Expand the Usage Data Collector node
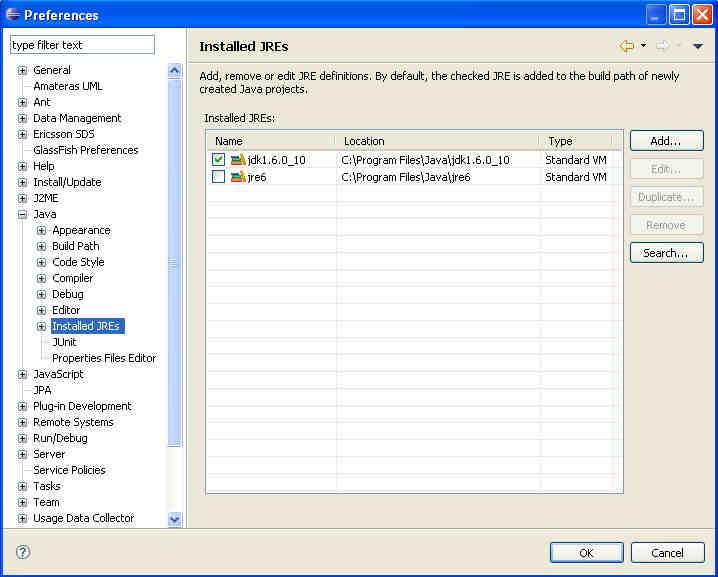Screen dimensions: 718x577 pos(22,519)
